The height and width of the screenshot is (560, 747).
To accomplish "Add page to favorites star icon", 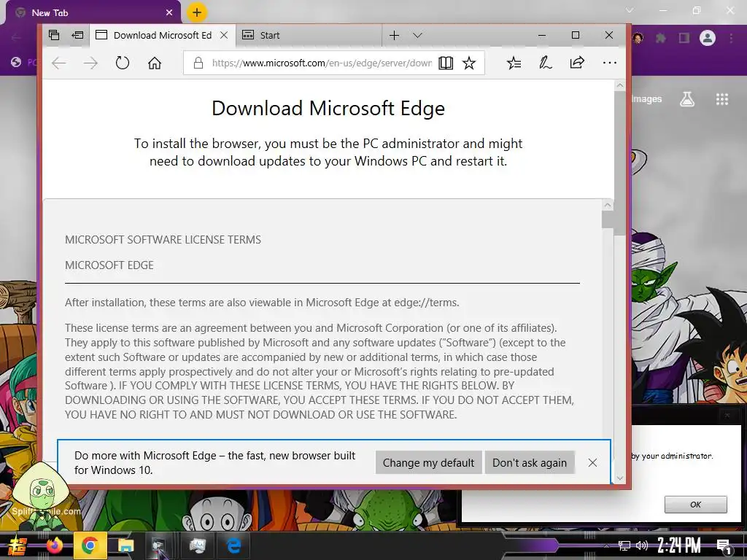I will pyautogui.click(x=469, y=63).
